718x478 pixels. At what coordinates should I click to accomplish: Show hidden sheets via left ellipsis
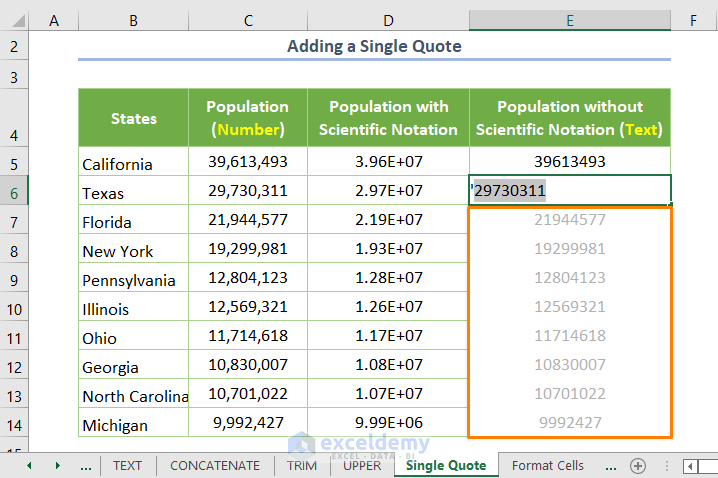(86, 466)
